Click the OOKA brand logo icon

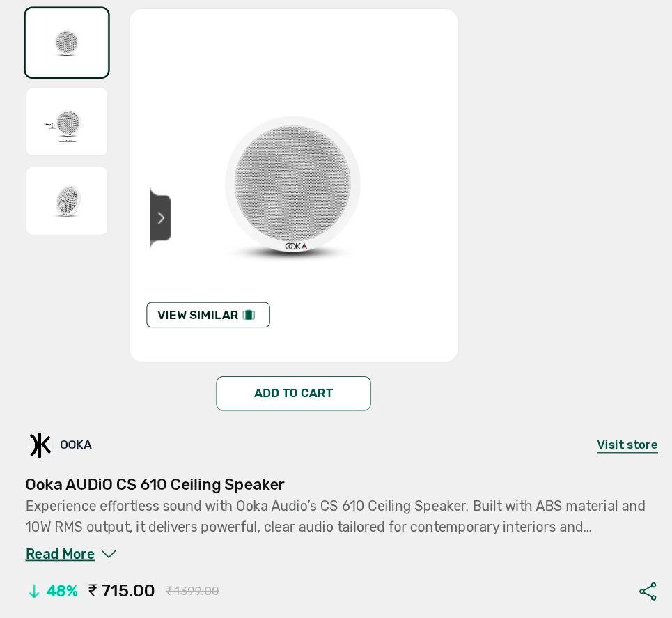point(40,445)
